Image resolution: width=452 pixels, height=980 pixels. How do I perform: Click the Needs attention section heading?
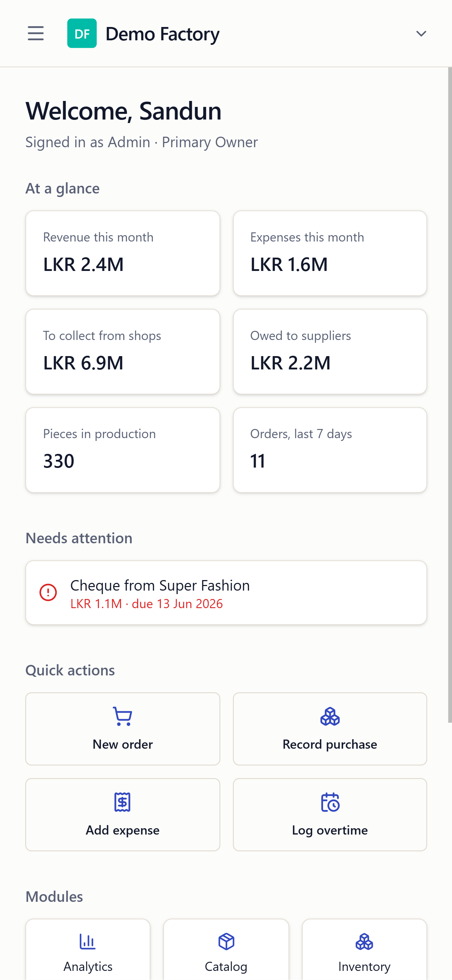coord(79,538)
